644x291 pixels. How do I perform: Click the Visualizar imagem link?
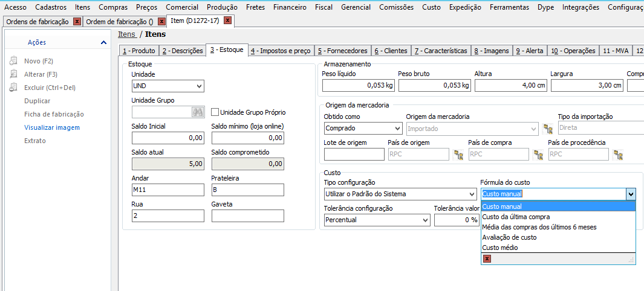pyautogui.click(x=52, y=127)
